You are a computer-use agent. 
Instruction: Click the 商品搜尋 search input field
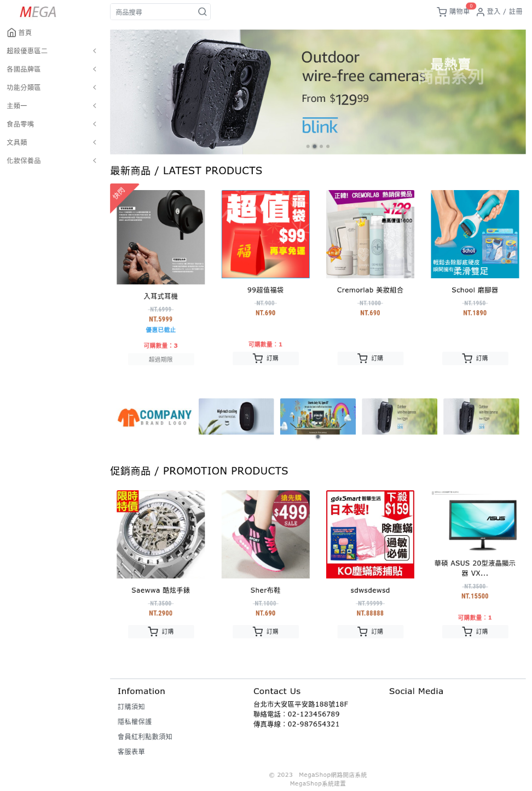pyautogui.click(x=154, y=12)
